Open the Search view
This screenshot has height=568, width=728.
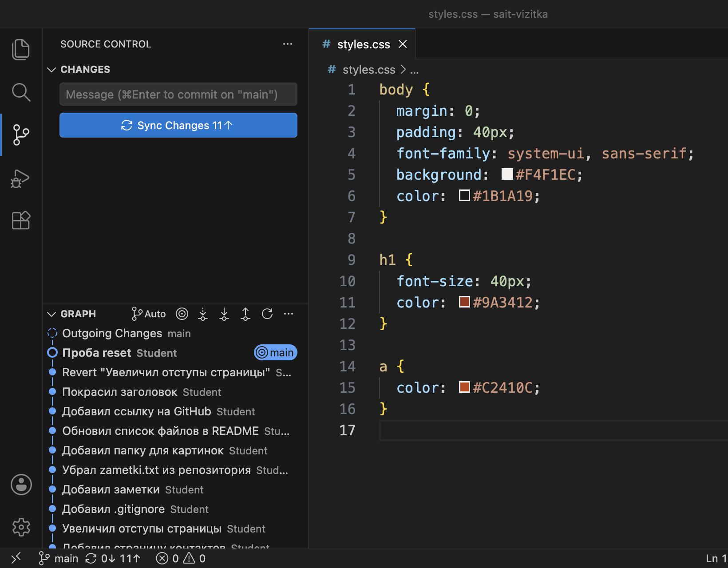[21, 92]
